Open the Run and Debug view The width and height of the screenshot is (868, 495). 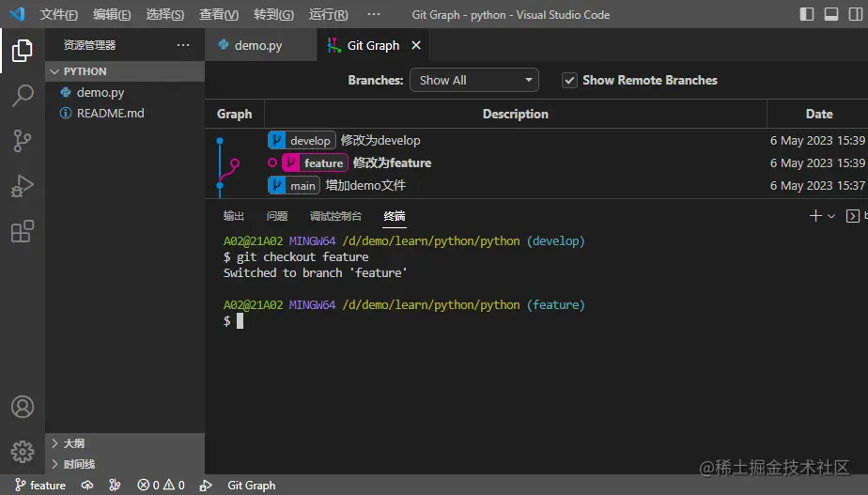(x=23, y=186)
